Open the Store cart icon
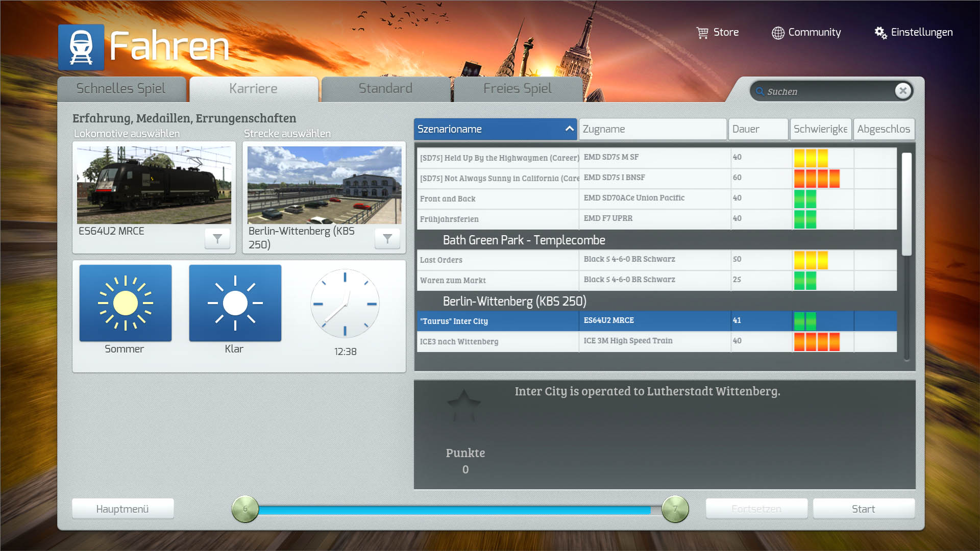The height and width of the screenshot is (551, 980). click(x=702, y=33)
